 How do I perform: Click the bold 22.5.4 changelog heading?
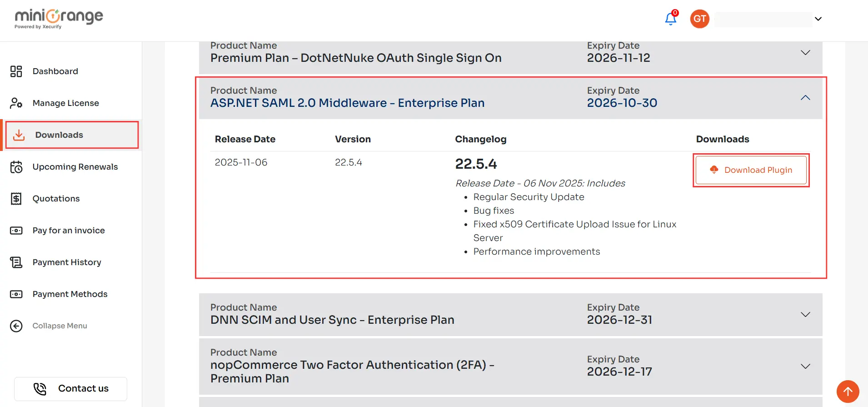[476, 164]
